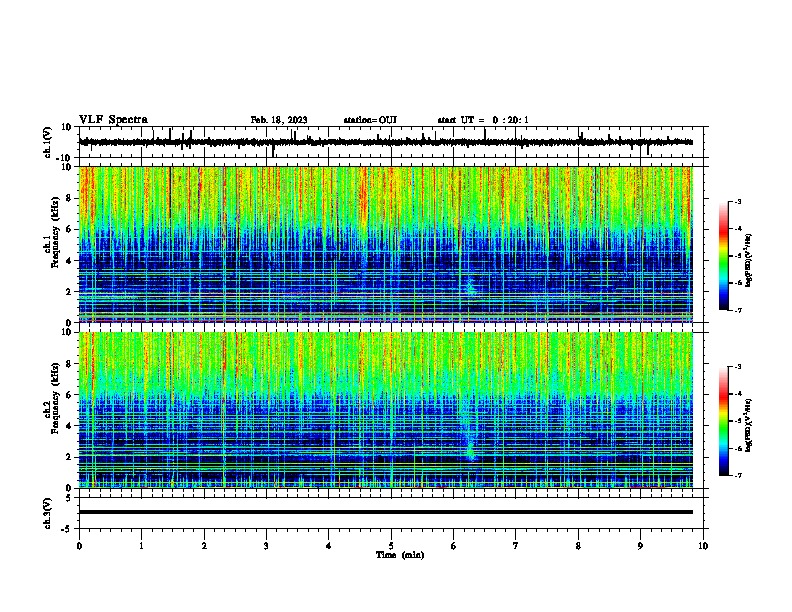The height and width of the screenshot is (612, 792).
Task: Click the "5" tick label on the time axis
Action: pos(391,546)
